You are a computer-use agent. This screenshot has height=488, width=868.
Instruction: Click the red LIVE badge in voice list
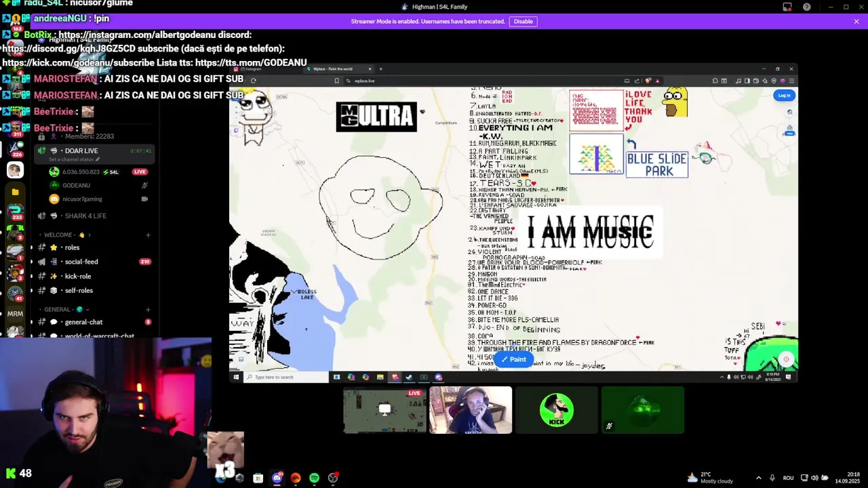140,172
